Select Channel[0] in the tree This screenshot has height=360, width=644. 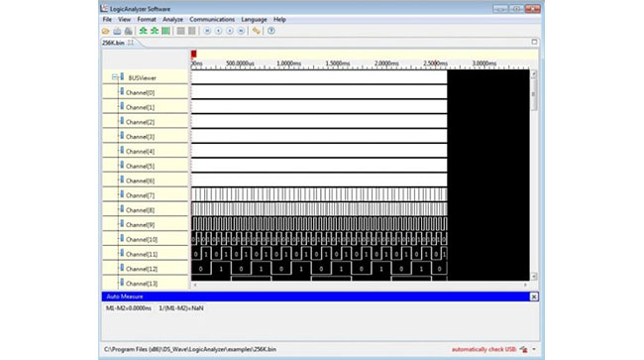[x=140, y=92]
